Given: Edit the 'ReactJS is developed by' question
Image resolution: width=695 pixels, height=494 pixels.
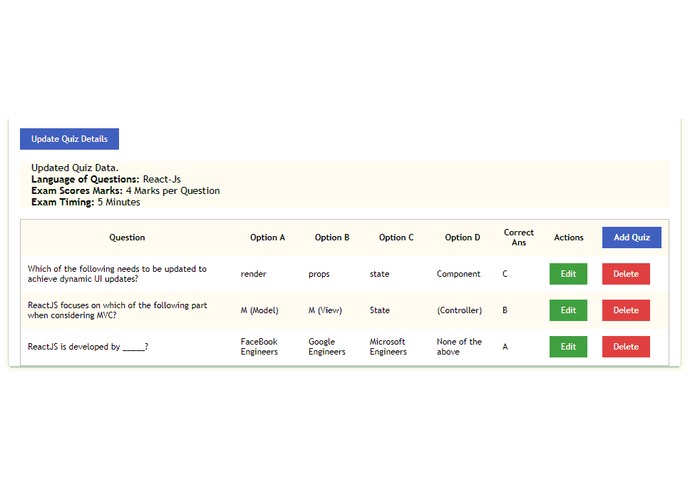Looking at the screenshot, I should (x=568, y=346).
